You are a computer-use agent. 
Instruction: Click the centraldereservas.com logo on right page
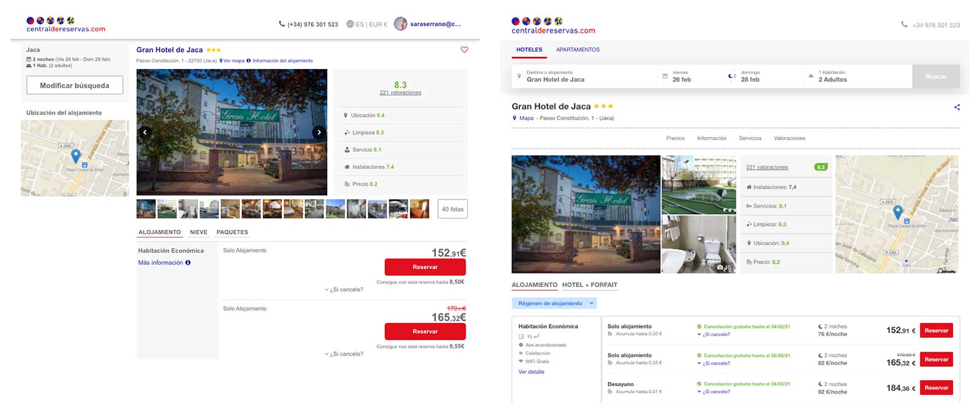pos(553,26)
